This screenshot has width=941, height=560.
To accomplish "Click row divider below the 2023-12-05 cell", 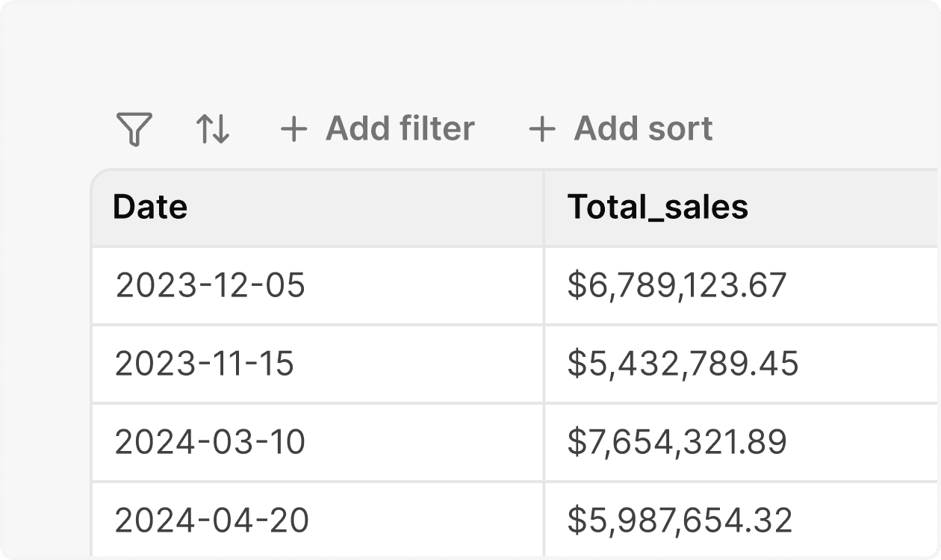I will [317, 324].
